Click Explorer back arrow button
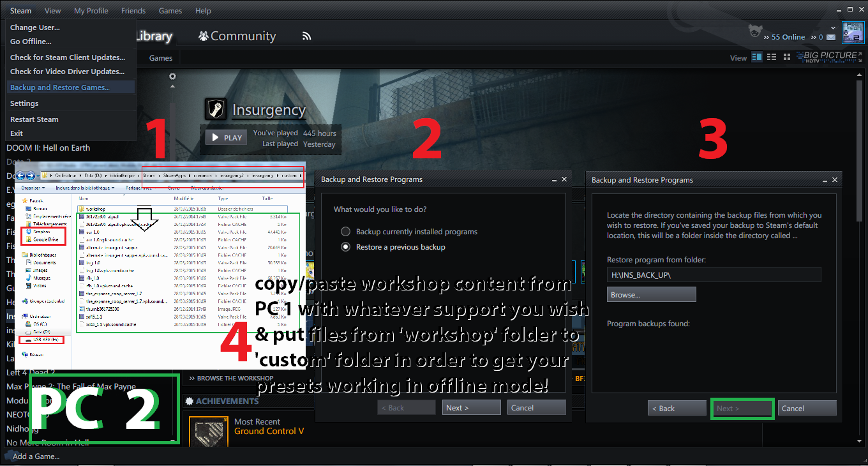 (20, 176)
